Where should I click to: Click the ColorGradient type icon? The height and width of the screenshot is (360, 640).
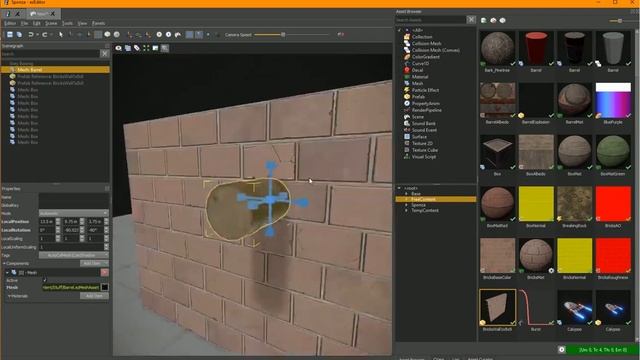[x=407, y=57]
